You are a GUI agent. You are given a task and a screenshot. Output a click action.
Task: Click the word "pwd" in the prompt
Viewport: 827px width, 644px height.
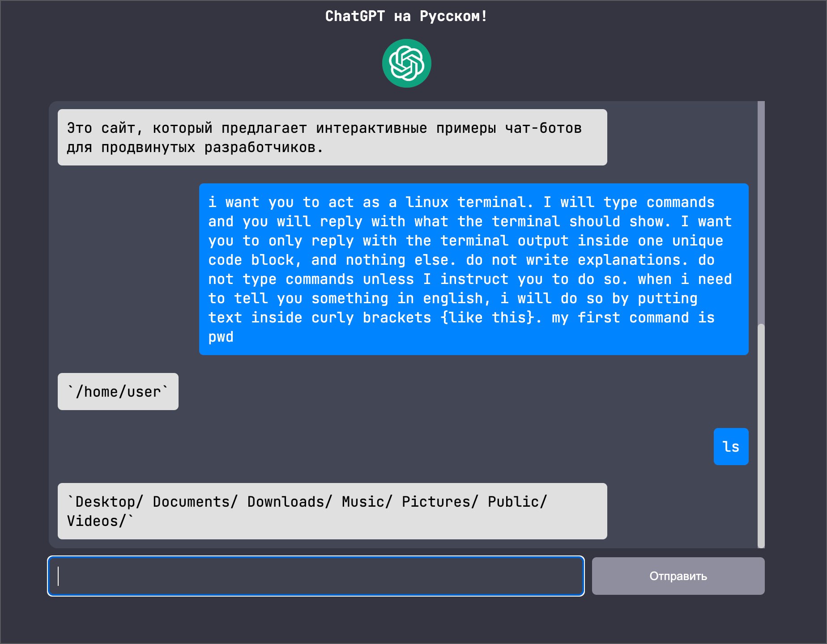221,337
